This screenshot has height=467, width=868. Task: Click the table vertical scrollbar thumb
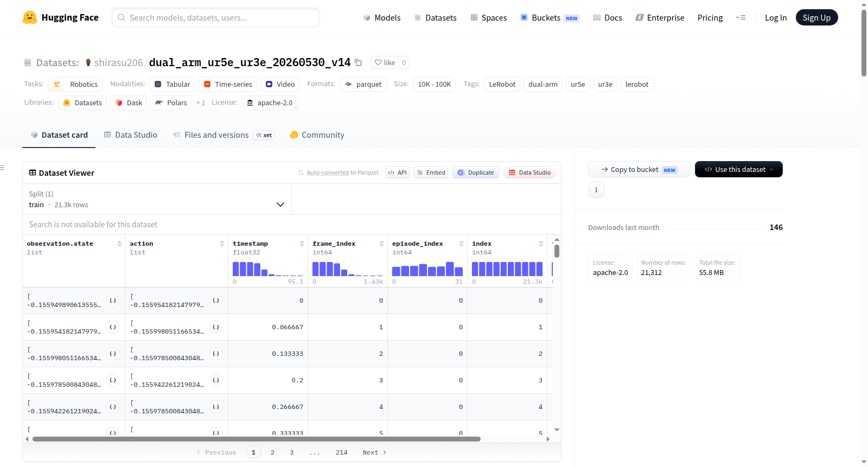[x=557, y=251]
